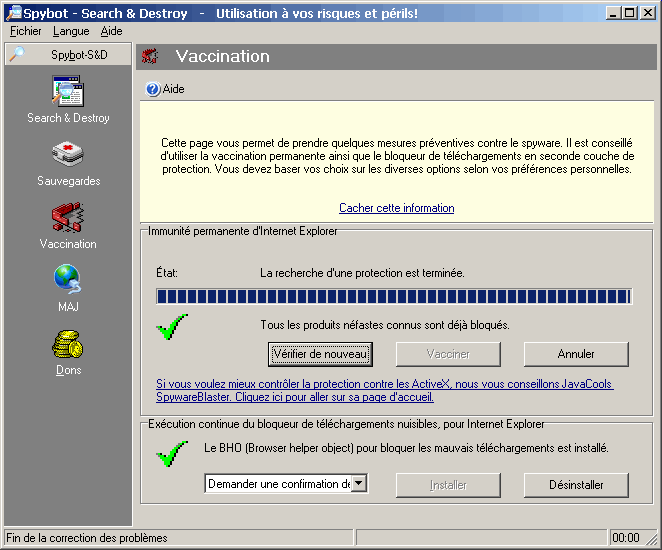Click the Aide label below Vaccination header

pos(174,89)
